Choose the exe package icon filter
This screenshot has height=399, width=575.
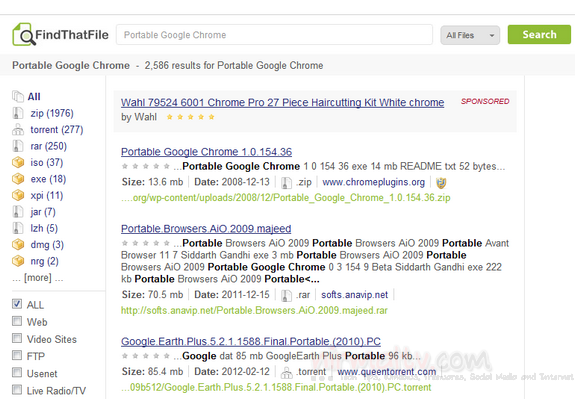[18, 179]
